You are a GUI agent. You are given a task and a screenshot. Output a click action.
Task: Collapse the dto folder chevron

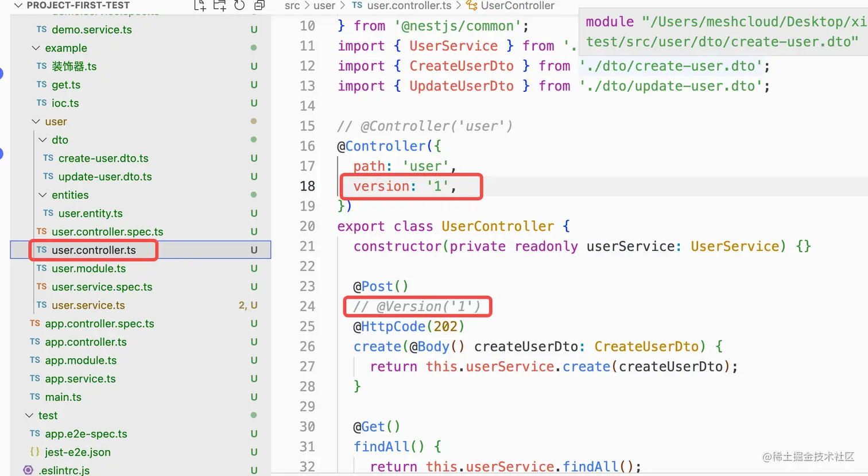click(x=43, y=140)
